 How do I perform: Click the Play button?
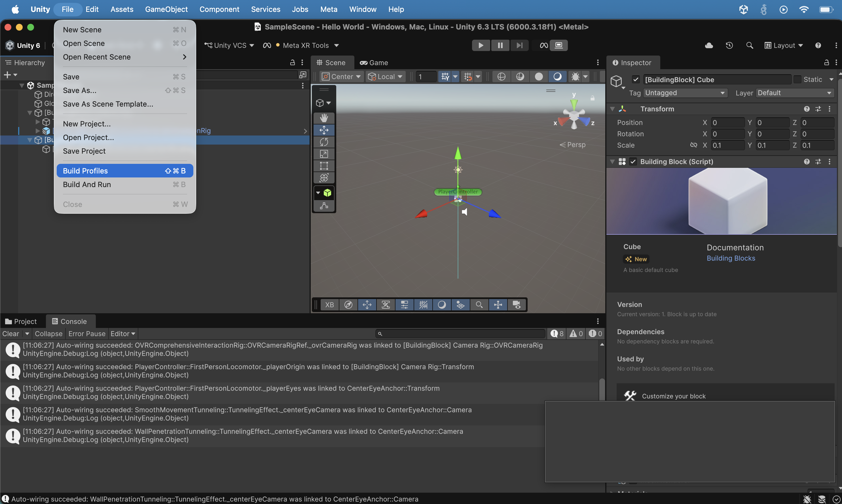(x=481, y=45)
